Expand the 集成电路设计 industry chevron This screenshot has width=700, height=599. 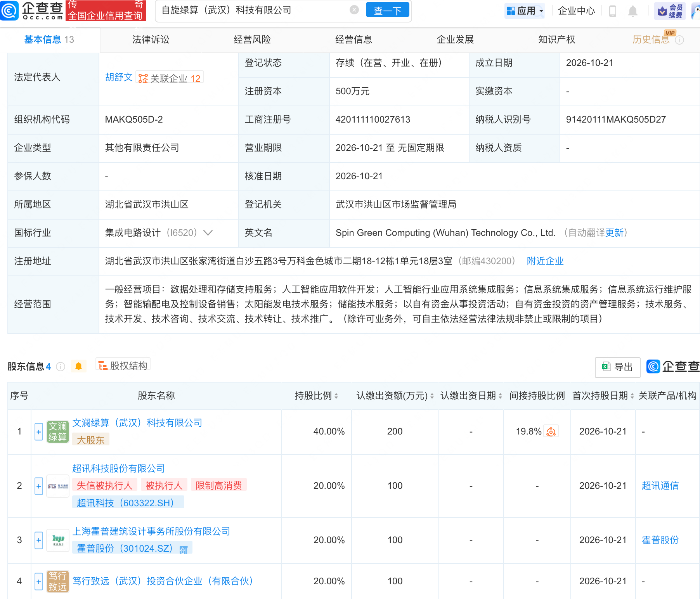coord(208,233)
